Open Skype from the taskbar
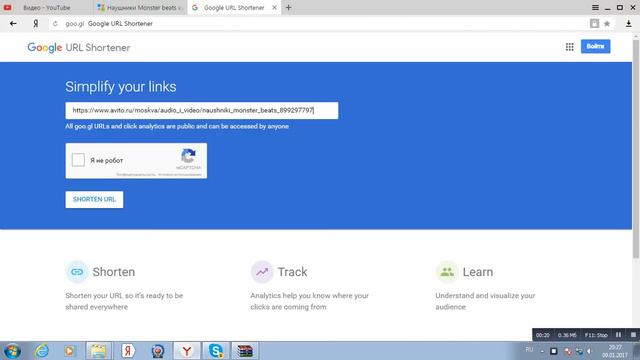Screen dimensions: 640x360 216,351
